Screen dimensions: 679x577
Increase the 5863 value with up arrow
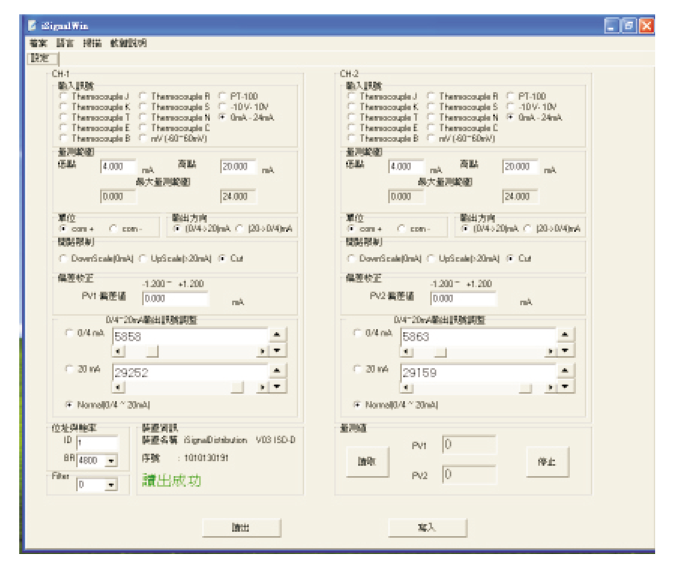click(x=565, y=334)
